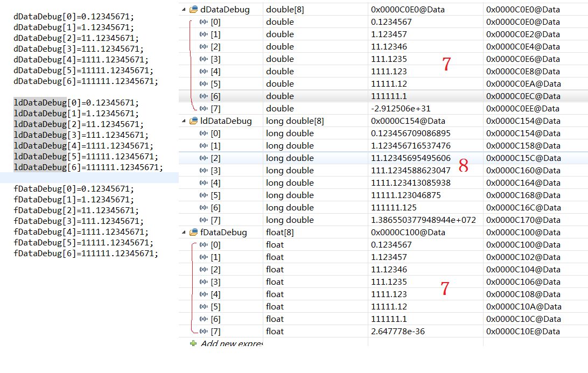Click code line dDataDebug[3]=111.12345671;

(x=79, y=49)
